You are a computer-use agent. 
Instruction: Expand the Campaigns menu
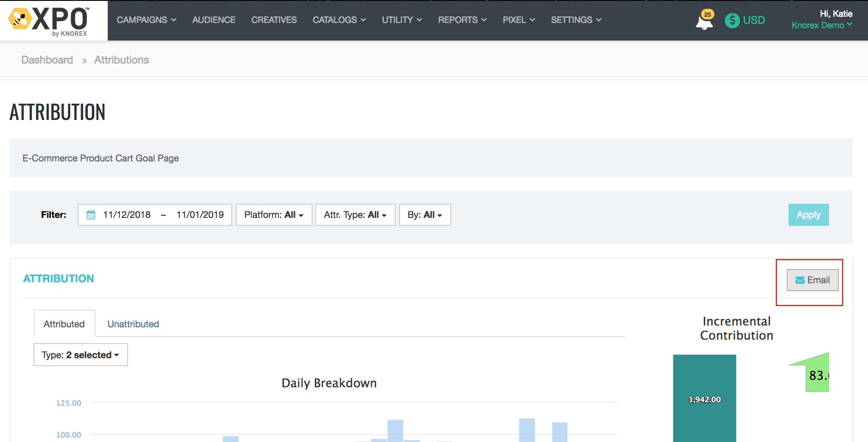146,20
